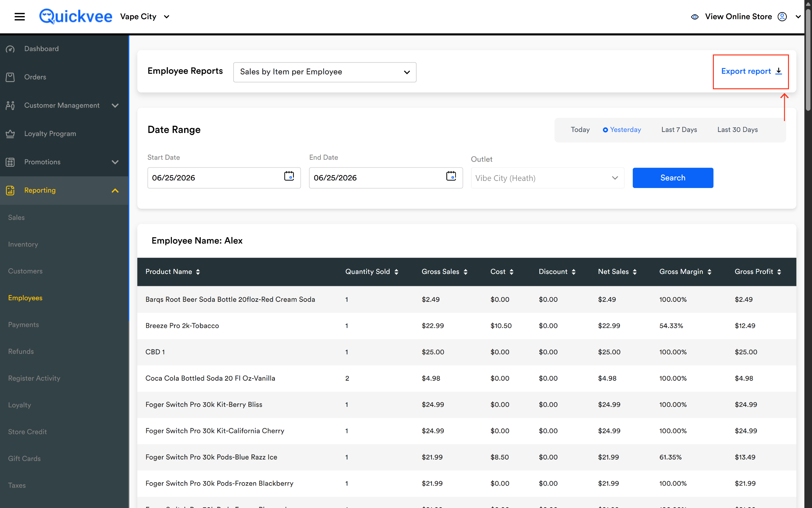Image resolution: width=812 pixels, height=508 pixels.
Task: Click the download icon next to Export report
Action: pos(779,71)
